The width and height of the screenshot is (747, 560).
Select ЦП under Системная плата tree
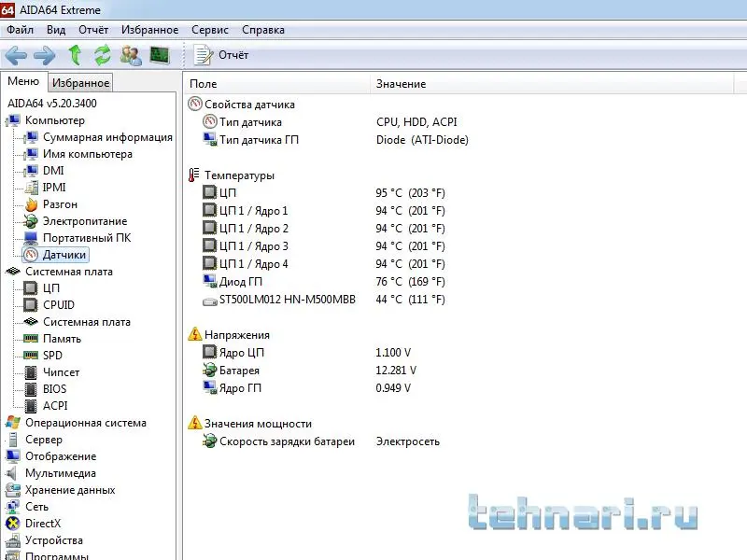point(51,288)
